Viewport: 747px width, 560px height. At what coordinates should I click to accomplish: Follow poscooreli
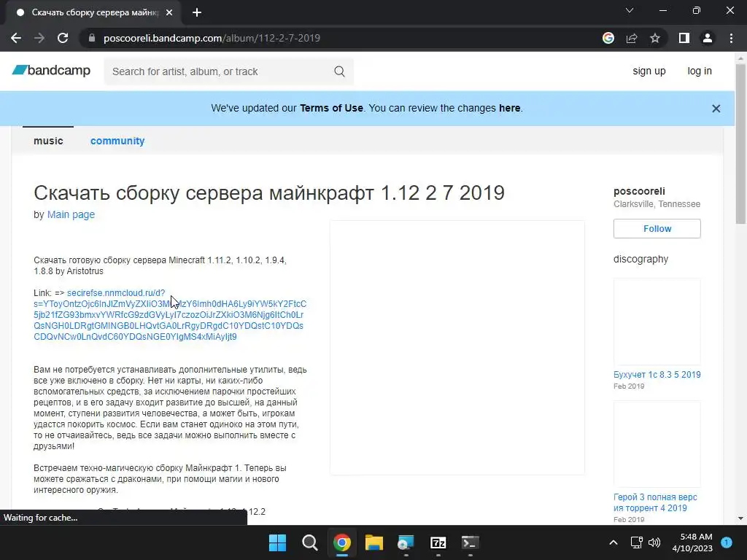pyautogui.click(x=657, y=228)
